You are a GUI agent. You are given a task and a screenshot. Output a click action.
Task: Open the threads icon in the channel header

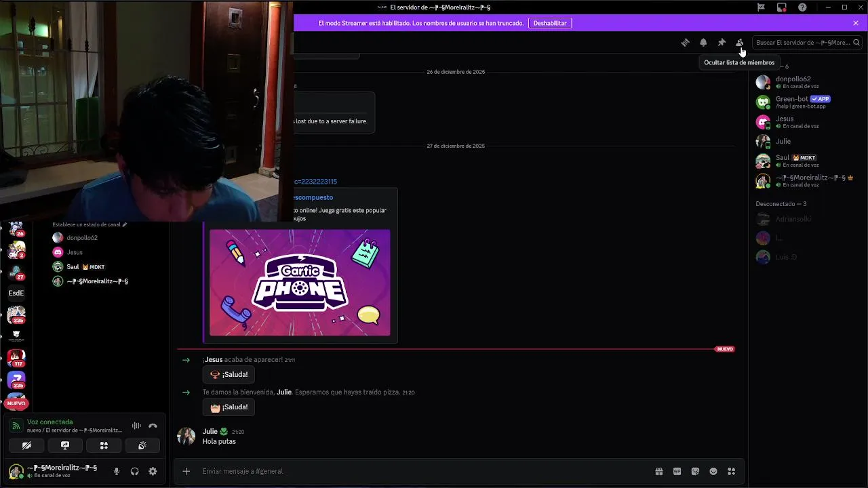685,42
